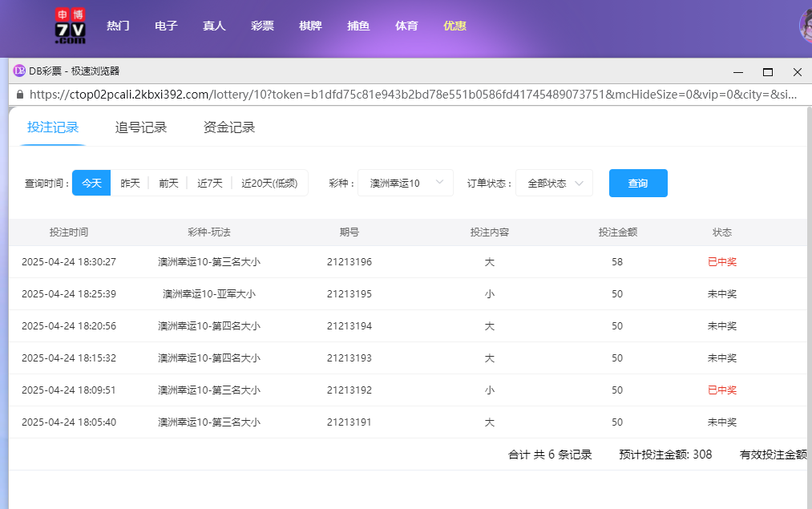Click 已中奖 status on the first record row
The width and height of the screenshot is (812, 509).
(722, 261)
